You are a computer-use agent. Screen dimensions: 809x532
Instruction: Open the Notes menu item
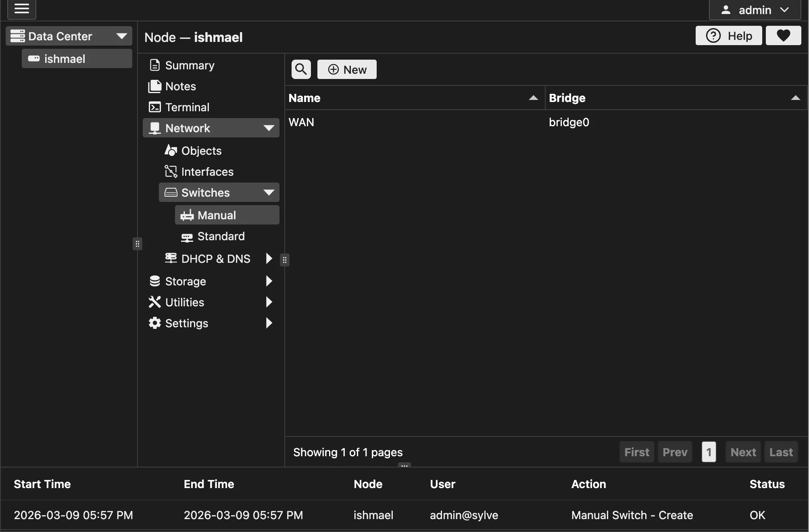click(x=180, y=86)
